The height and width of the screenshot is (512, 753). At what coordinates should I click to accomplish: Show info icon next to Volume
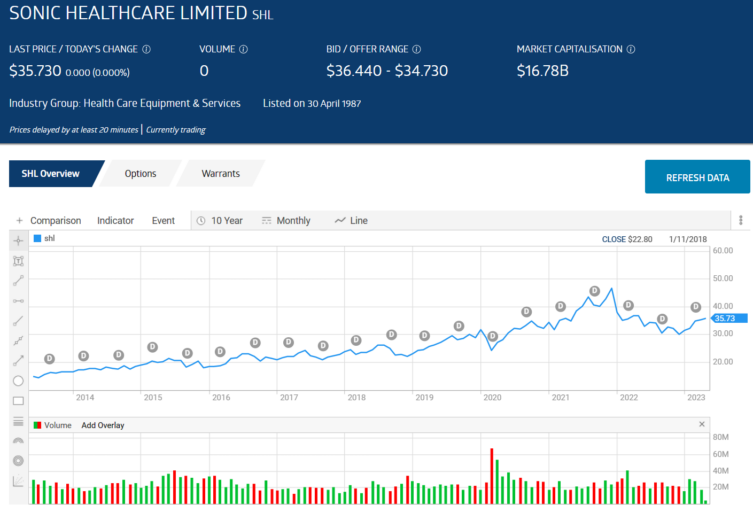tap(243, 49)
